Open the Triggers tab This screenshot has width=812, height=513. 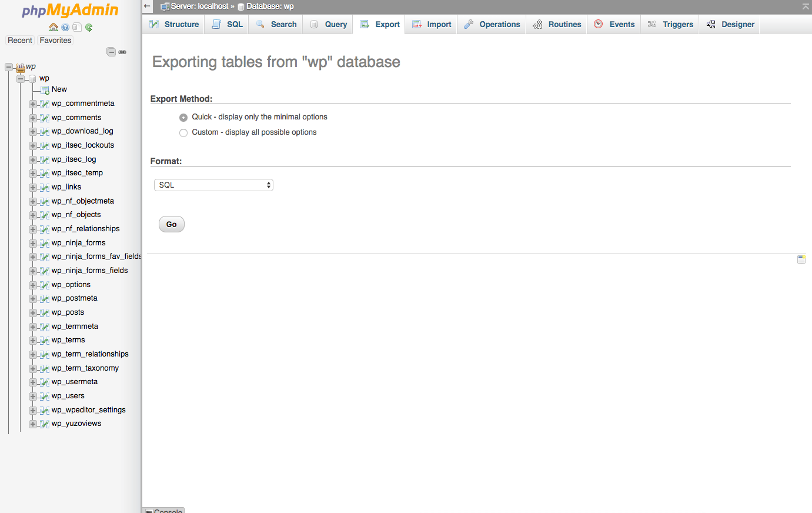[670, 24]
